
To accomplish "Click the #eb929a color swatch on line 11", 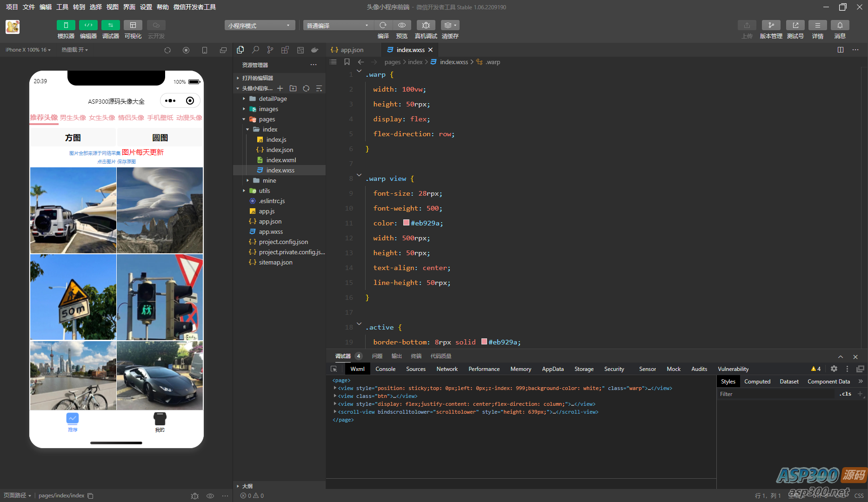I will click(406, 223).
